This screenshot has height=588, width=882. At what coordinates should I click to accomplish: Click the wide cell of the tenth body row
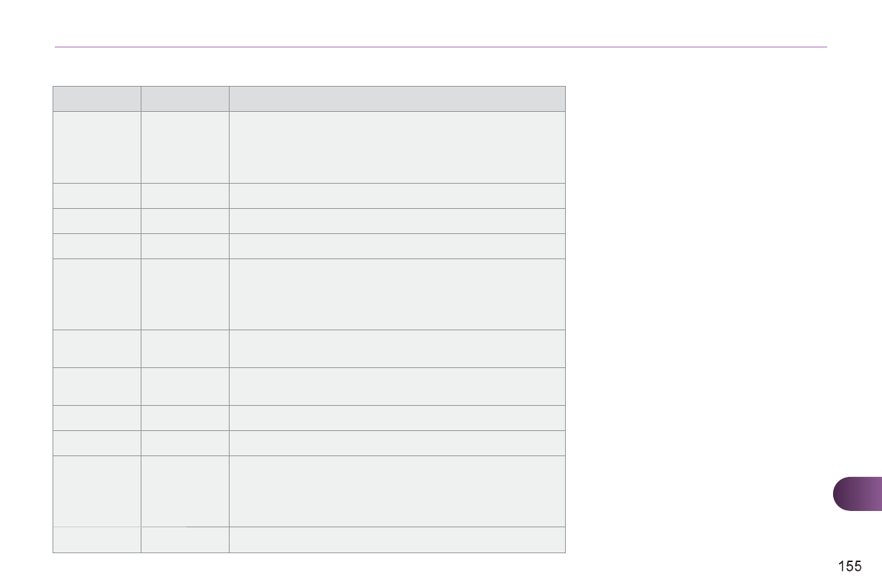pos(397,491)
